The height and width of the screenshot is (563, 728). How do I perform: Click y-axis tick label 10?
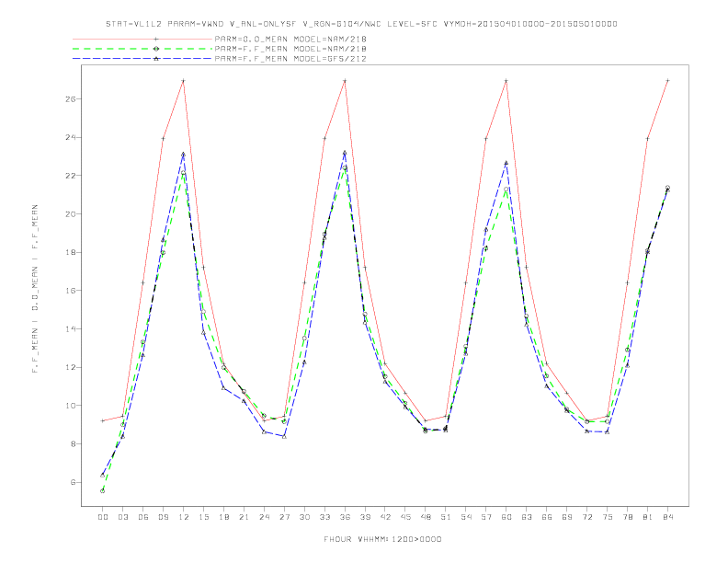click(71, 406)
